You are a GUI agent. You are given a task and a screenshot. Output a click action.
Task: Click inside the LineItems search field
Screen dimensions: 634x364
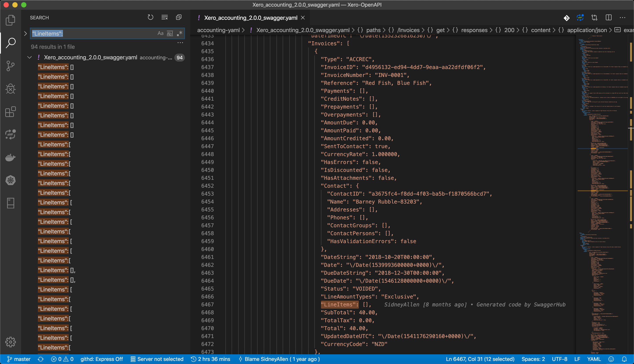(100, 33)
